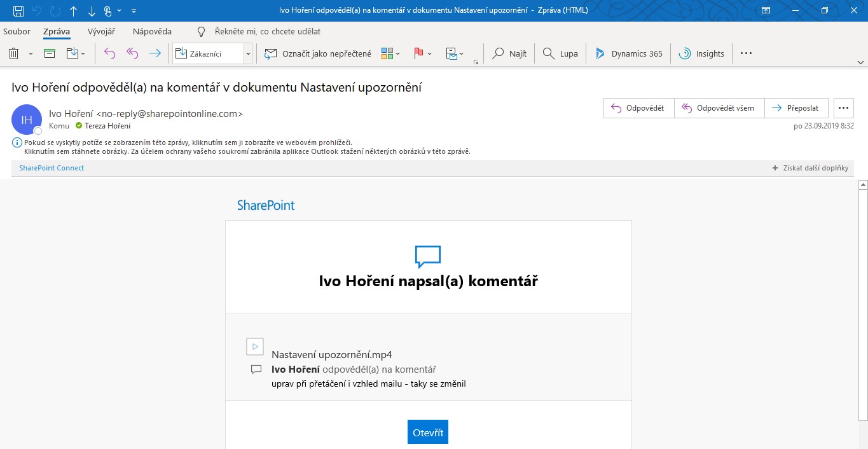The height and width of the screenshot is (449, 868).
Task: Mark message as unread (Označit jako nepřečtené)
Action: (318, 54)
